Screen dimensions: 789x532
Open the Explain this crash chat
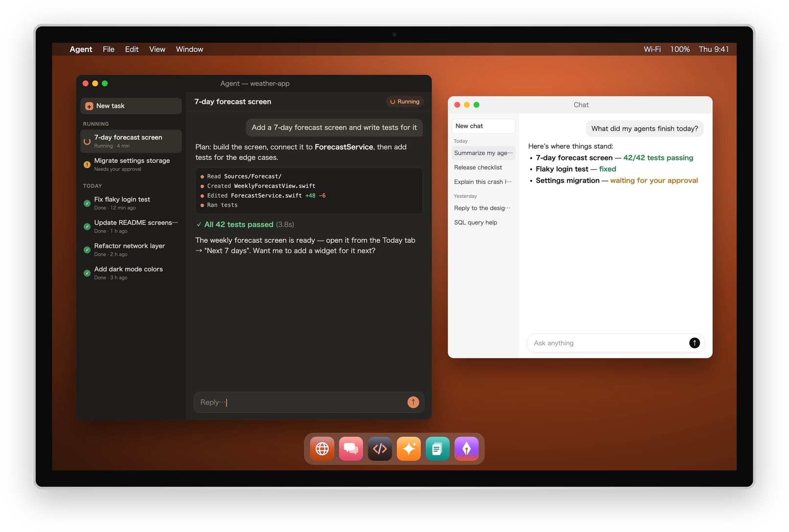(483, 182)
